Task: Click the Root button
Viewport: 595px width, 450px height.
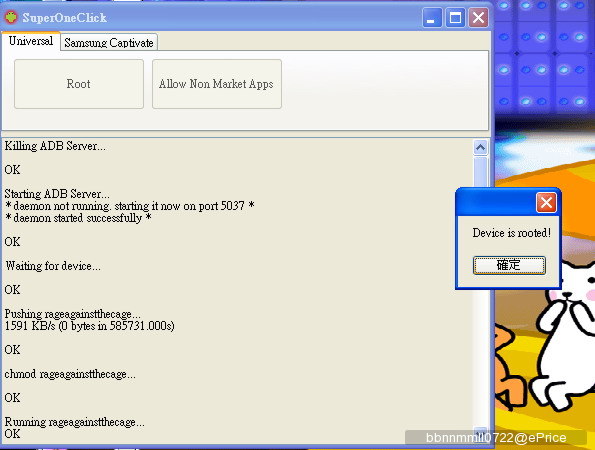Action: (x=79, y=84)
